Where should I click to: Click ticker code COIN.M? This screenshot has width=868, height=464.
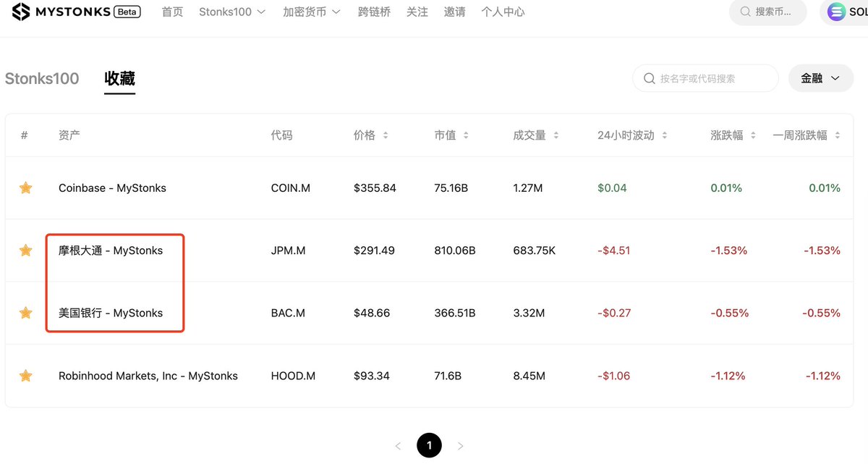coord(291,188)
